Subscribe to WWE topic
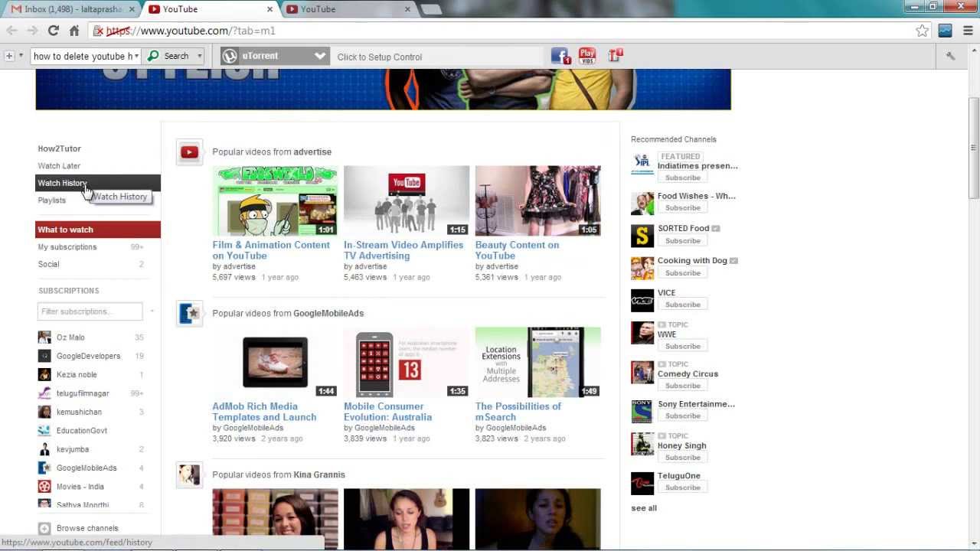Viewport: 980px width, 551px height. point(683,346)
